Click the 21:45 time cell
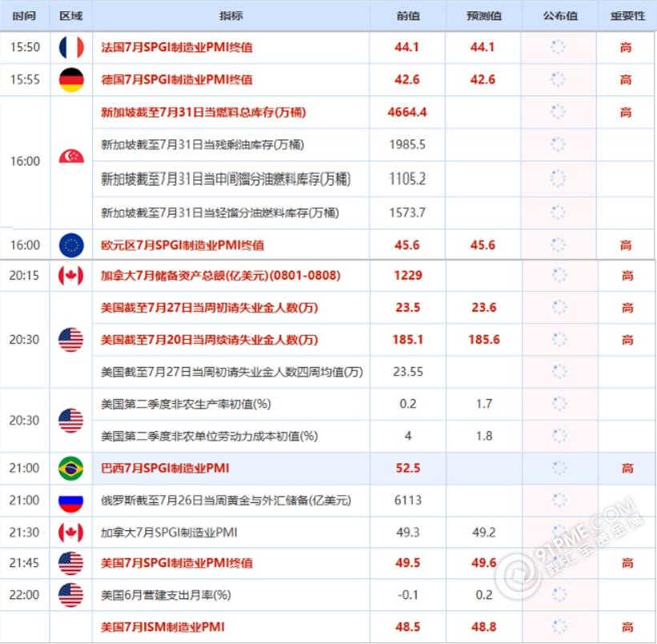This screenshot has height=644, width=657. [x=24, y=563]
